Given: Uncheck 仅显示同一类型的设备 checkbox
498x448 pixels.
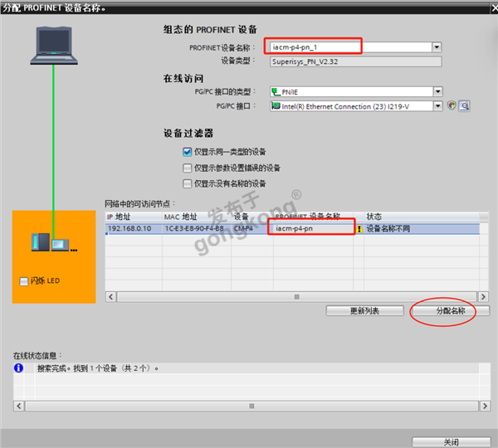Looking at the screenshot, I should (187, 152).
